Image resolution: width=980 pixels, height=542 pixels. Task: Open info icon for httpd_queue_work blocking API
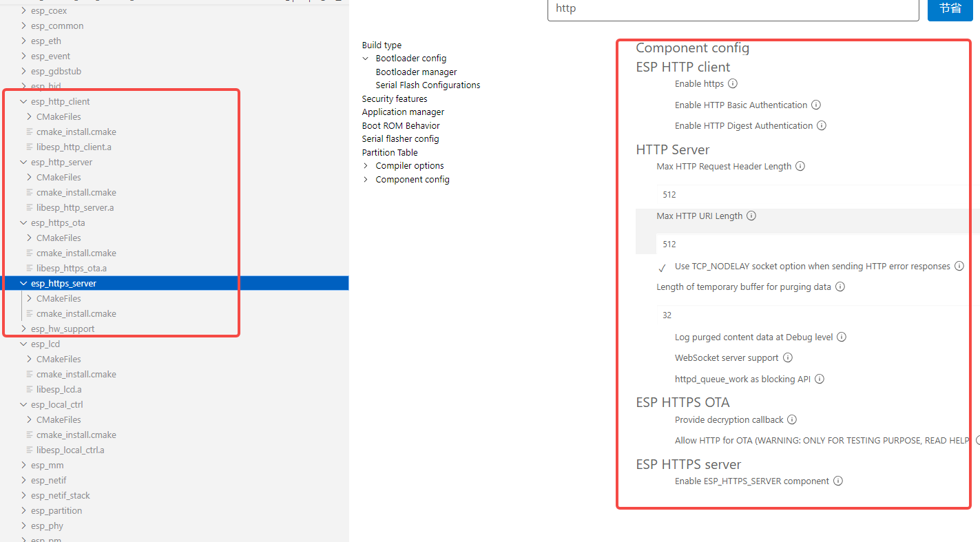820,379
